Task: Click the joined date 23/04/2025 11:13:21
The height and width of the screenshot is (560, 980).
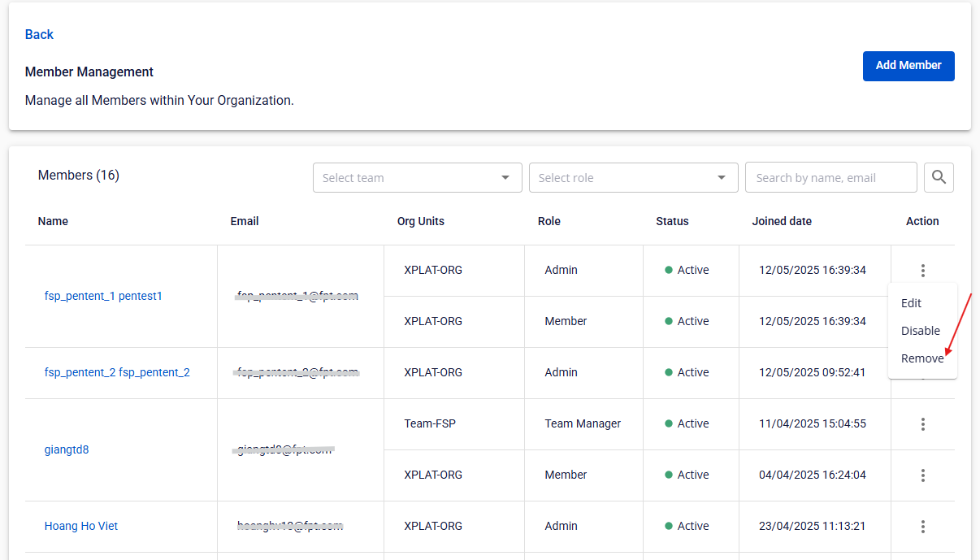Action: (813, 527)
